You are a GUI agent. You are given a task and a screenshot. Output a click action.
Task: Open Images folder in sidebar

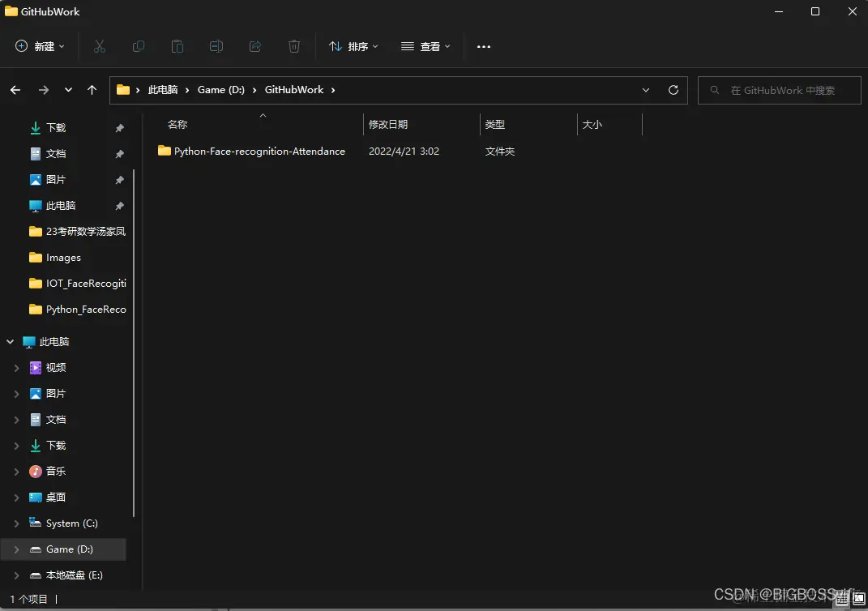[x=55, y=258]
